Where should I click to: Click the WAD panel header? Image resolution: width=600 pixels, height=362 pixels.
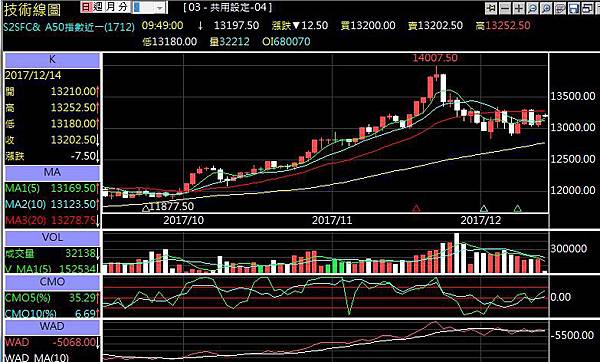pyautogui.click(x=52, y=326)
